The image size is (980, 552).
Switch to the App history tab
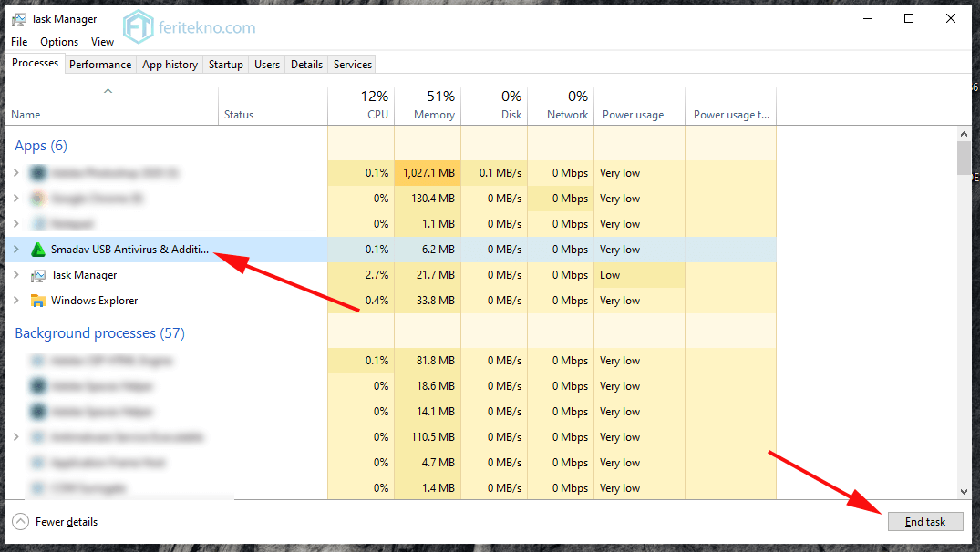click(x=170, y=65)
